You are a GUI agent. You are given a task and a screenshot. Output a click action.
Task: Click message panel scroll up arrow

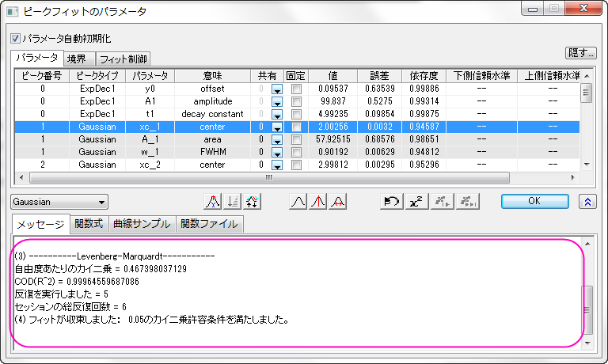pyautogui.click(x=588, y=244)
